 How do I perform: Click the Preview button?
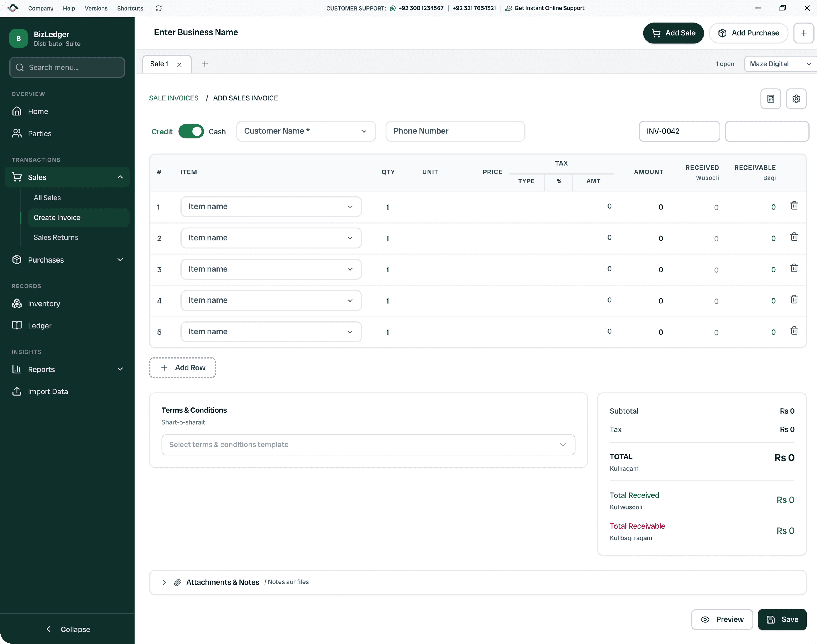tap(722, 619)
